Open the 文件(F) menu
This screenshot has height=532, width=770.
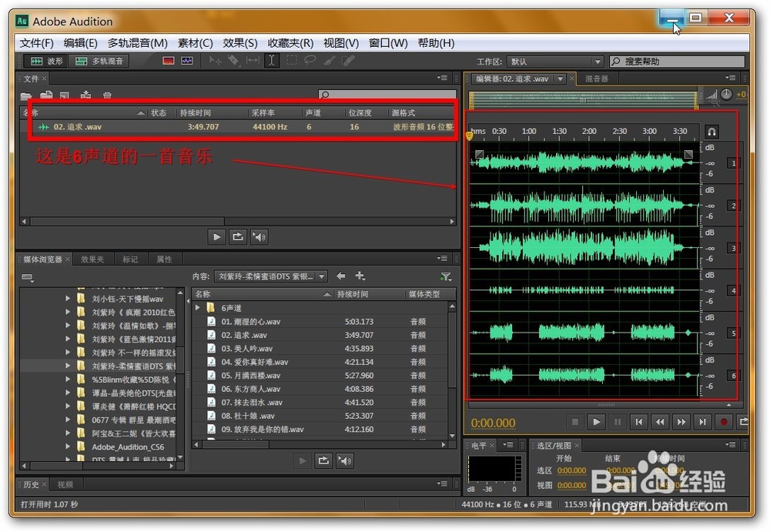(x=36, y=43)
